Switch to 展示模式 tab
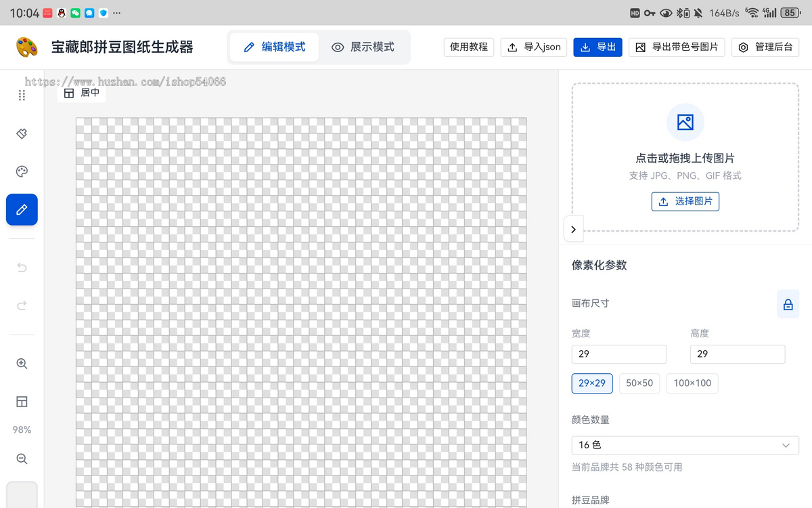The image size is (812, 508). [x=363, y=47]
